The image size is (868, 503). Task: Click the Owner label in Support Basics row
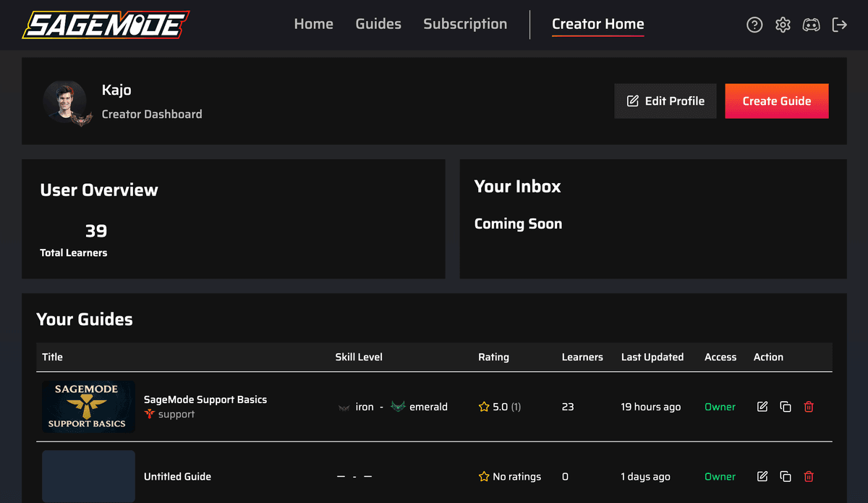click(x=720, y=407)
